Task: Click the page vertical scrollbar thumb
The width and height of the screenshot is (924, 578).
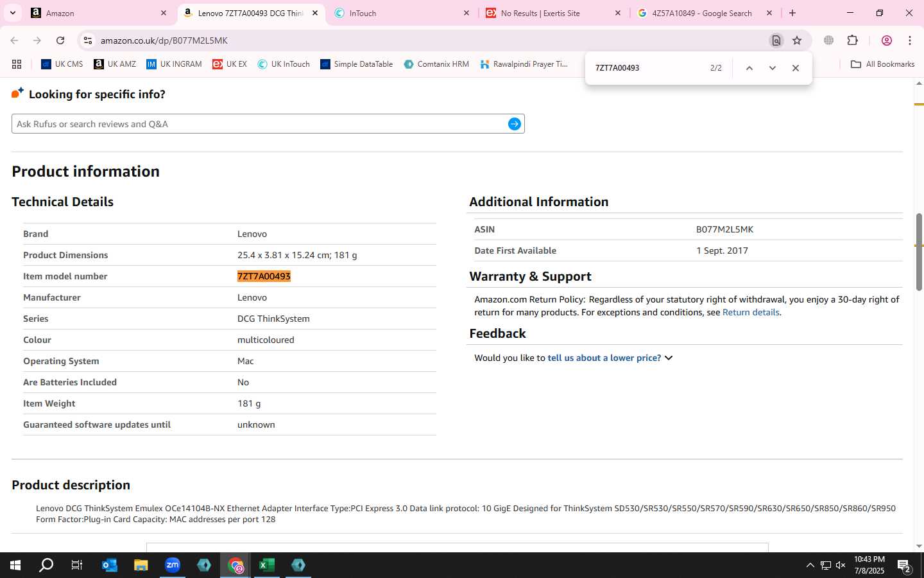Action: point(919,252)
